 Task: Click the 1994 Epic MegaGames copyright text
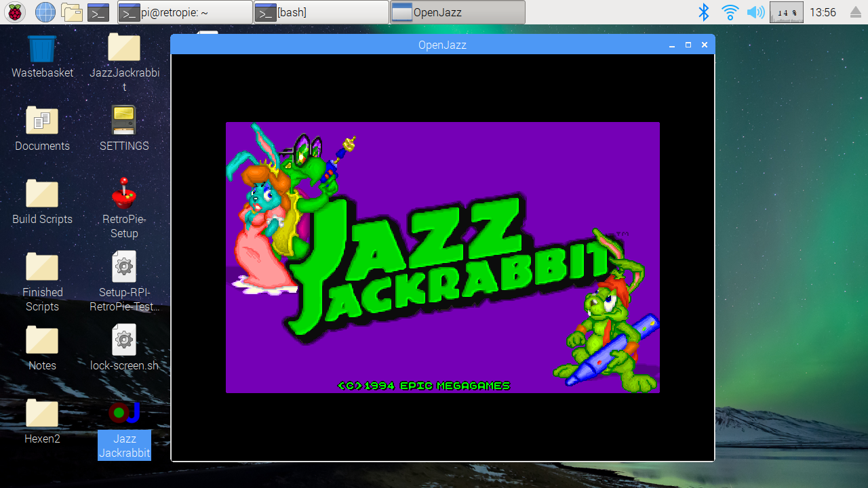coord(424,386)
